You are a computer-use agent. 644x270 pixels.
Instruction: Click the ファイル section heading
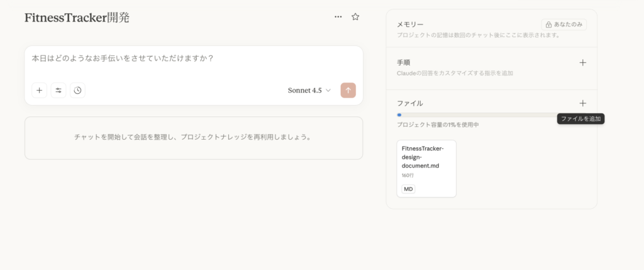click(410, 104)
